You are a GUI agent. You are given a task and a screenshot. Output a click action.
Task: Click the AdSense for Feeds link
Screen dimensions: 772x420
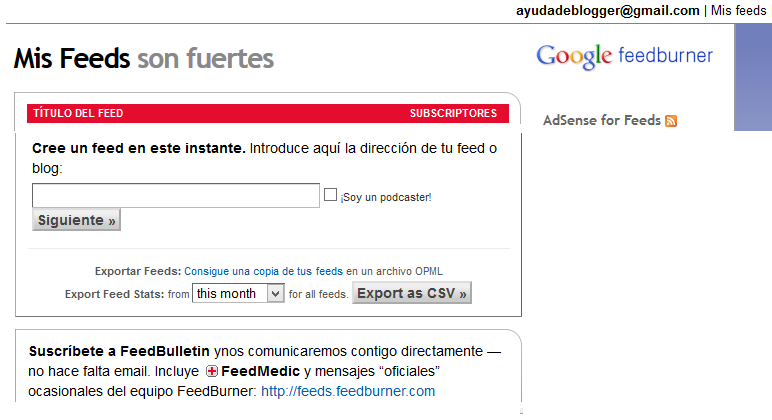tap(602, 120)
